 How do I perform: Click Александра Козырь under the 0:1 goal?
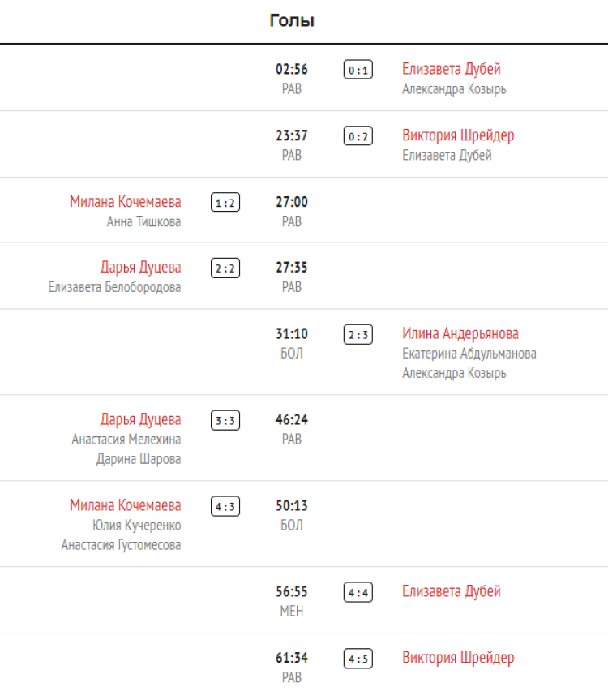454,89
